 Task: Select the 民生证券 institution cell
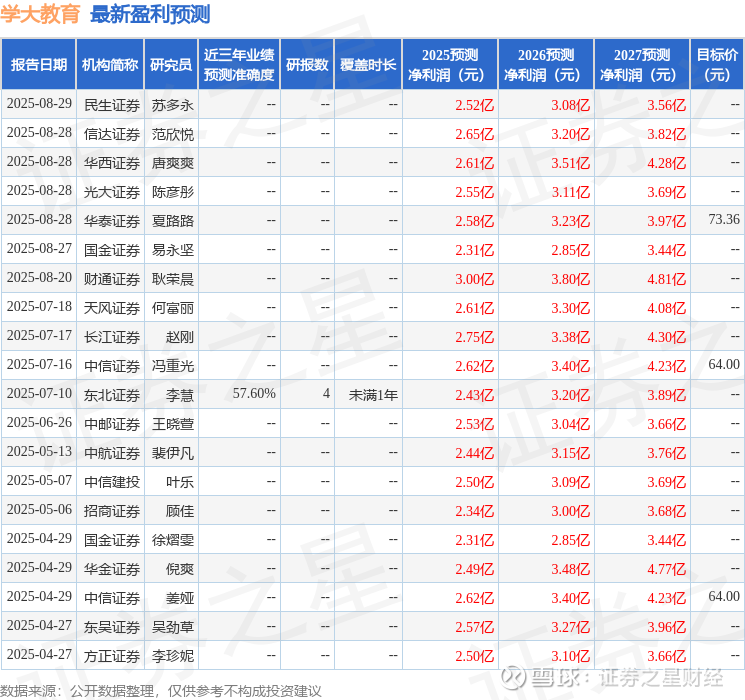[x=112, y=105]
